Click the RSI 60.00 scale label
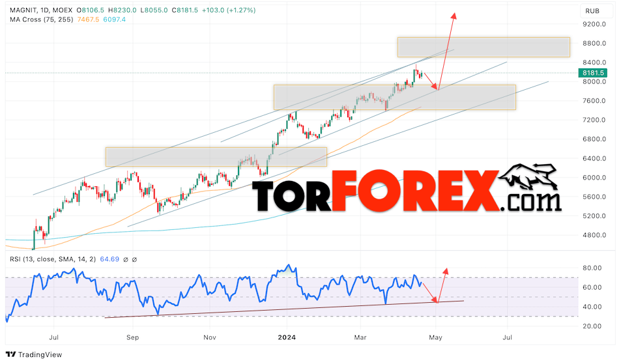621x364 pixels. tap(592, 287)
